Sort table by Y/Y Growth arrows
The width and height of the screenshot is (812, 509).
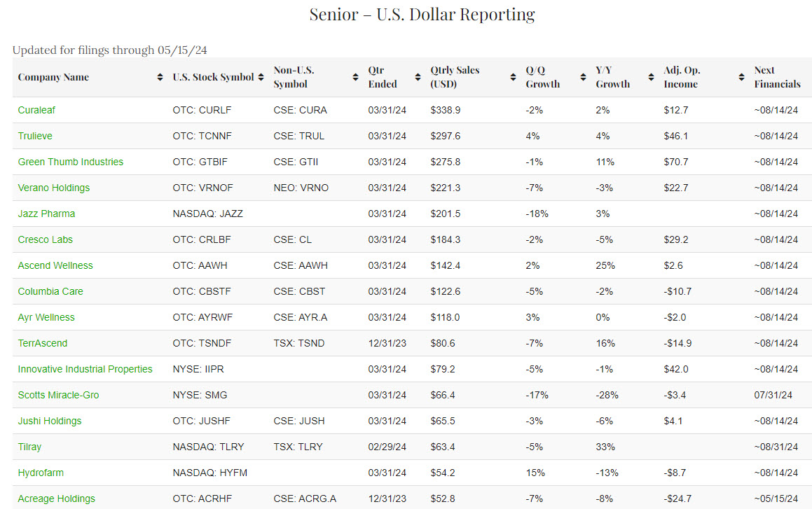pyautogui.click(x=652, y=78)
